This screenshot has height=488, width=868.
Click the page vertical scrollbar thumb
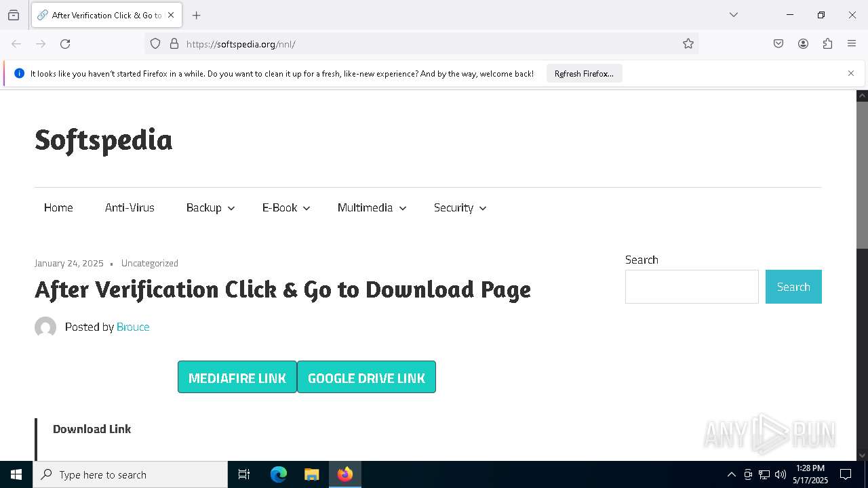click(863, 175)
